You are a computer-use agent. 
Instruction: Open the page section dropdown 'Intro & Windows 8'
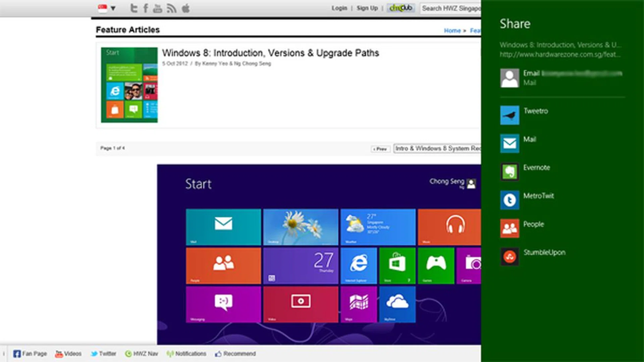click(x=437, y=148)
